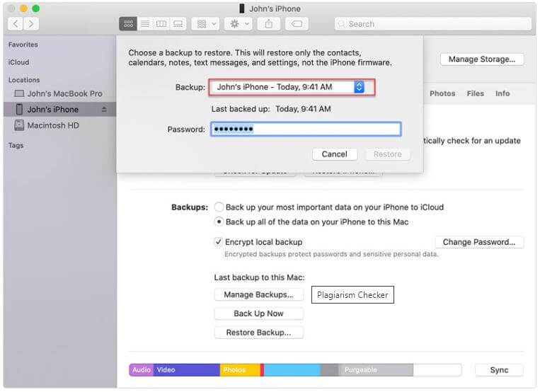
Task: Click the iPhone icon in window title
Action: click(x=242, y=8)
